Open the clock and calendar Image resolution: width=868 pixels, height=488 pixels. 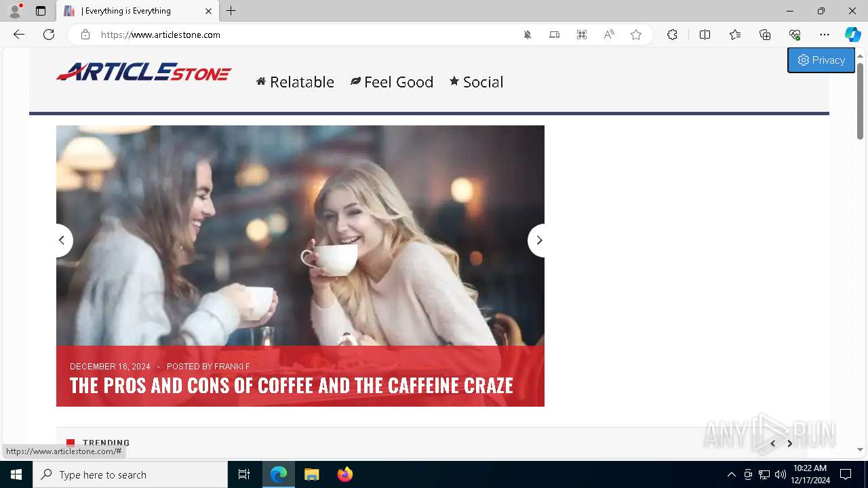click(x=810, y=474)
